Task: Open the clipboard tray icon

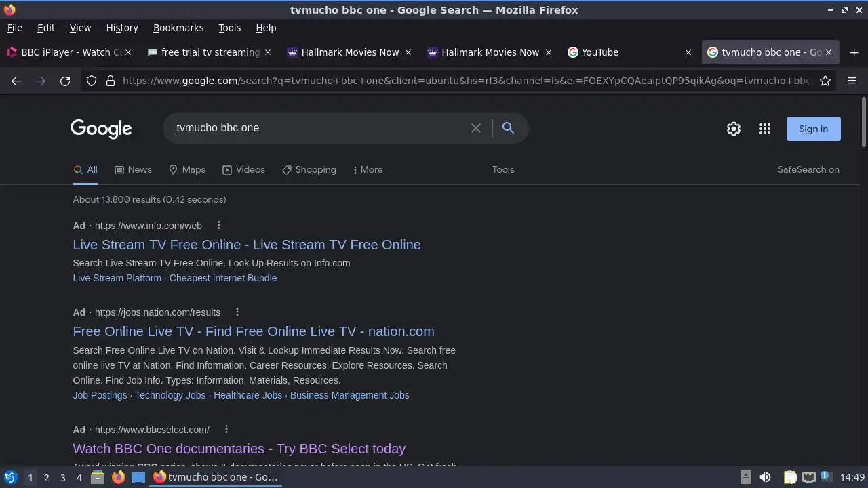Action: click(790, 477)
